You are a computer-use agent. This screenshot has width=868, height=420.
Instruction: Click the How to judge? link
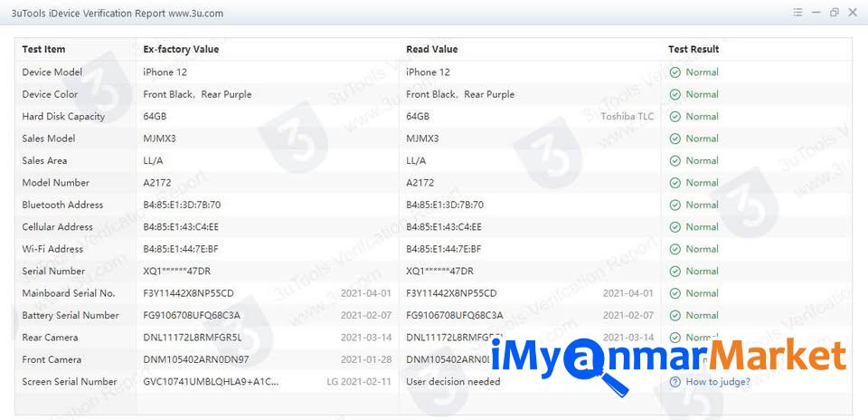pyautogui.click(x=718, y=382)
